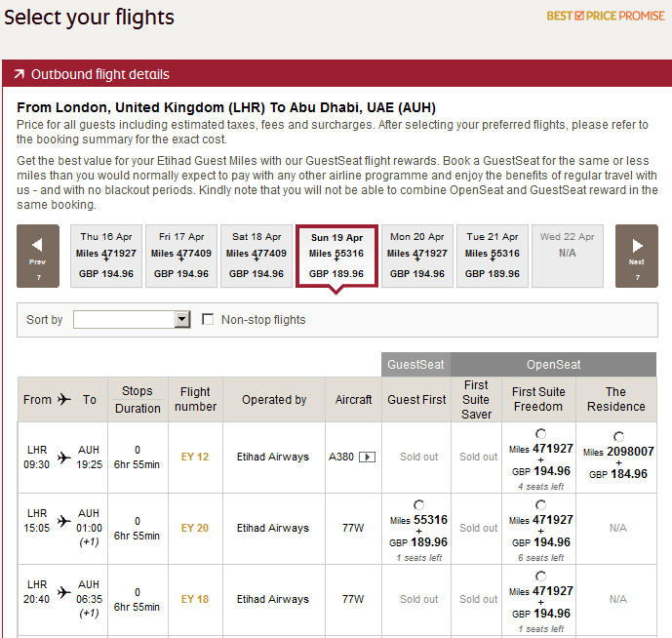Select First Suite Freedom for flight EY 20

[540, 505]
